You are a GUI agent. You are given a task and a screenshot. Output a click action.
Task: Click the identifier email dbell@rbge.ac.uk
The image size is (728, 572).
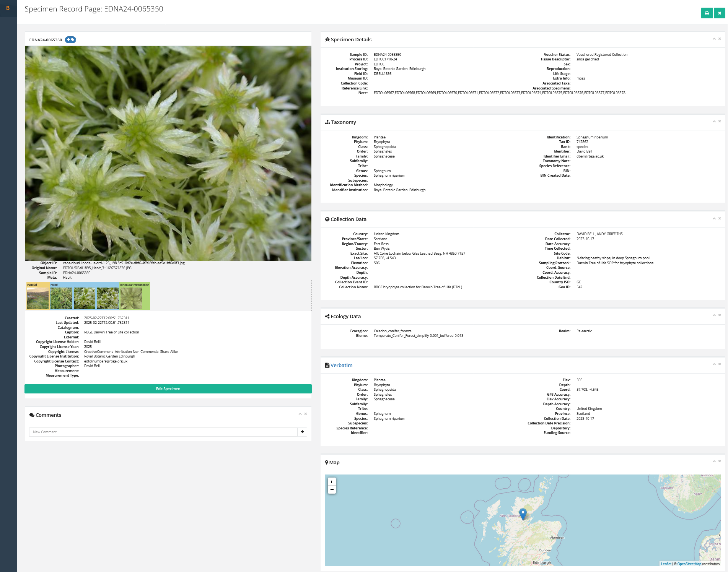590,156
